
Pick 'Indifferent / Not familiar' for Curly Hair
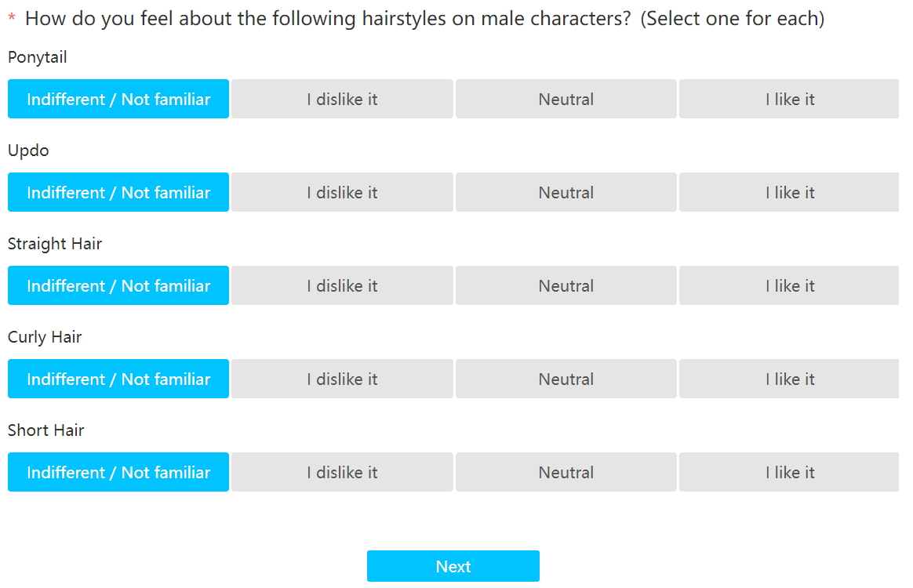pyautogui.click(x=118, y=379)
